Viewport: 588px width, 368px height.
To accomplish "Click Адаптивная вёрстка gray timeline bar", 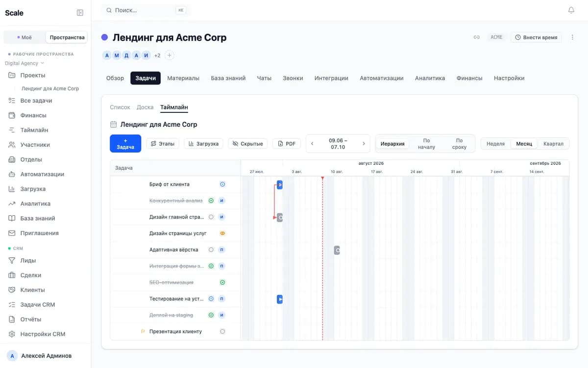I will coord(337,250).
